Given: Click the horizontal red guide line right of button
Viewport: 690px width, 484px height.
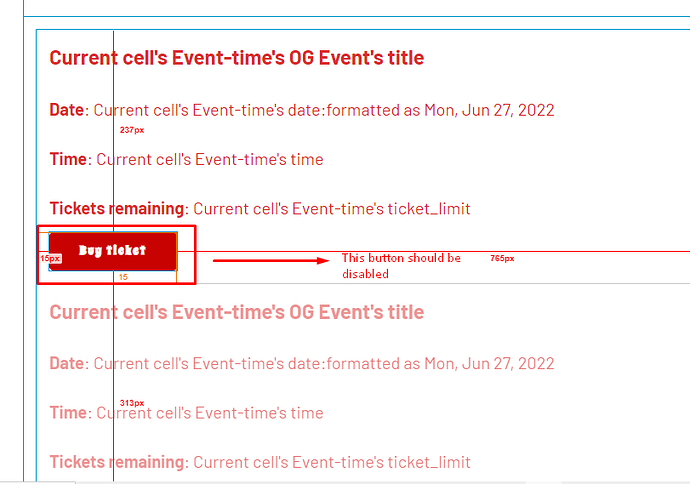Looking at the screenshot, I should (x=433, y=251).
